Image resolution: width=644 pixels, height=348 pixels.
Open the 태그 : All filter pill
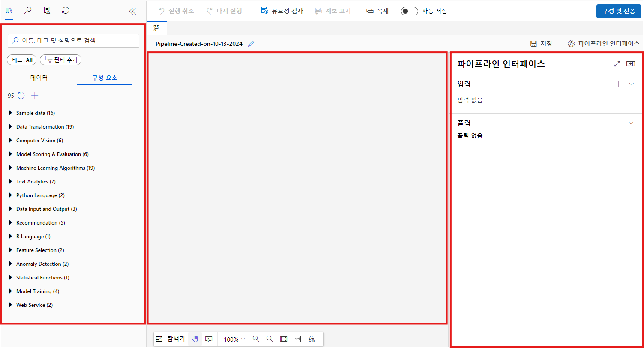tap(22, 60)
